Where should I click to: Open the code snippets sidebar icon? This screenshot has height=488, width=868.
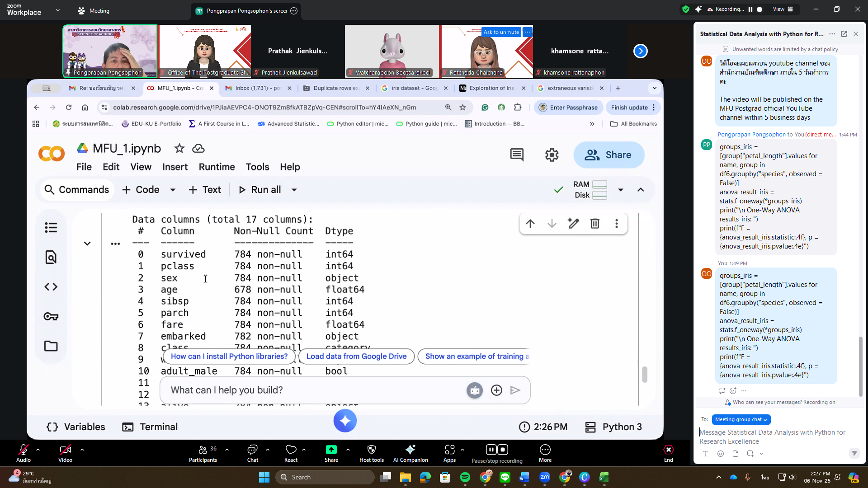pos(51,287)
